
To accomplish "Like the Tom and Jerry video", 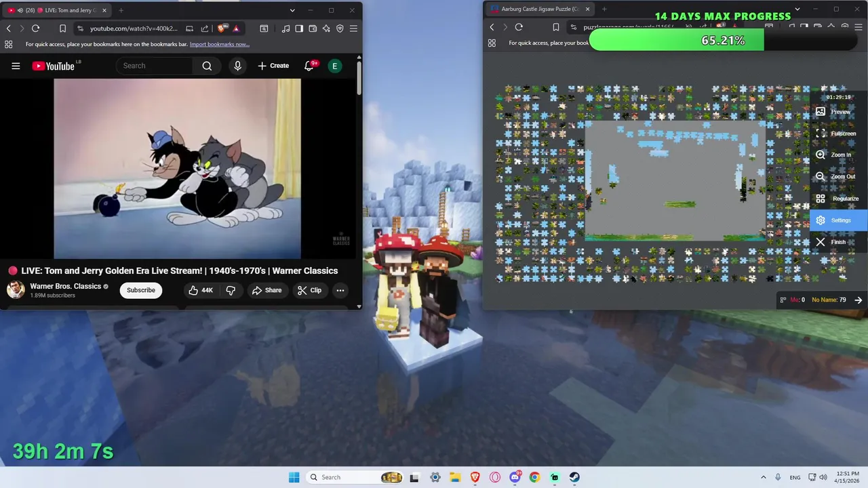I will (201, 290).
